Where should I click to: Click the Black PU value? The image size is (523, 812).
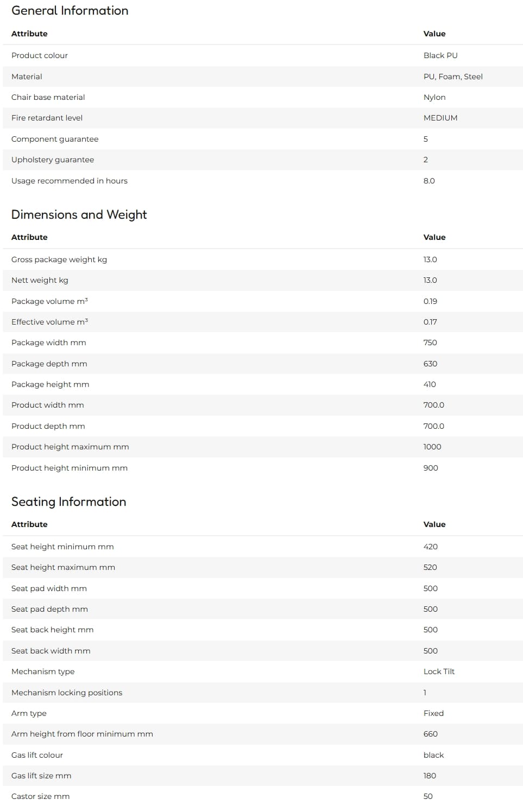pos(440,55)
